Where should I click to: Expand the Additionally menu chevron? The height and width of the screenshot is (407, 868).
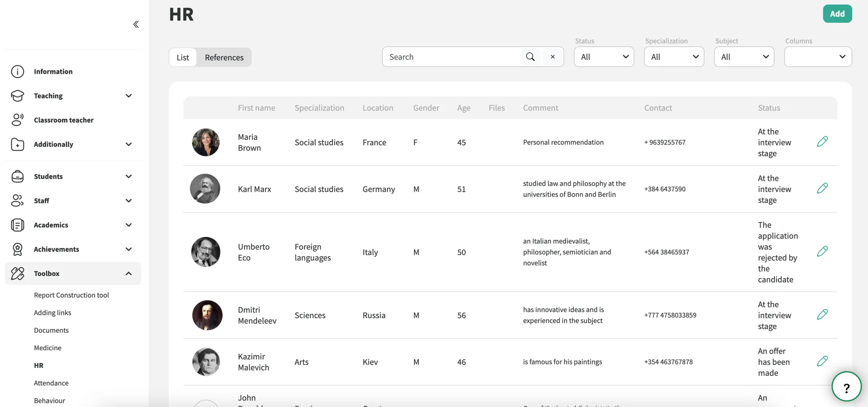(x=128, y=144)
